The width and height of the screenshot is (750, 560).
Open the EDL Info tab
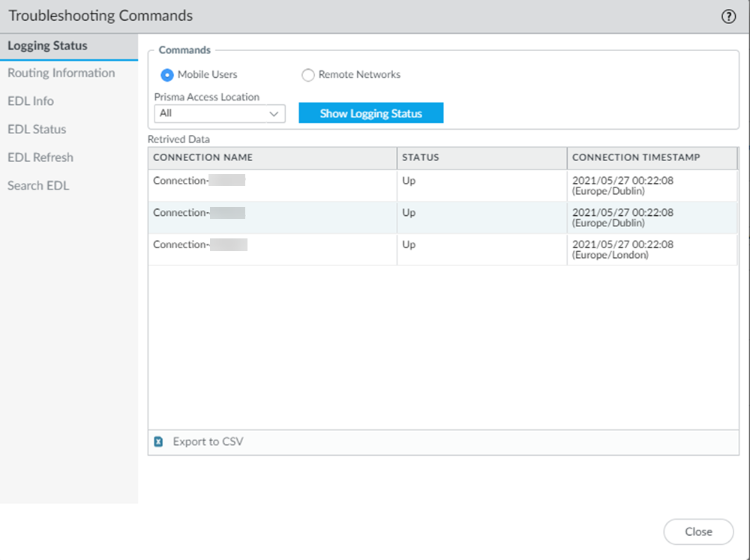click(x=31, y=101)
